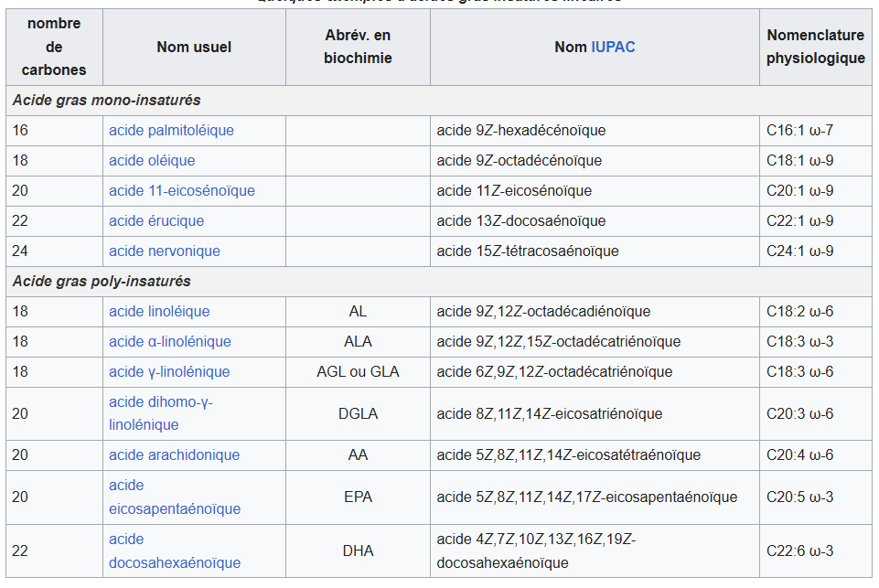Click the "C16:1 ω-7" cell

pos(799,131)
